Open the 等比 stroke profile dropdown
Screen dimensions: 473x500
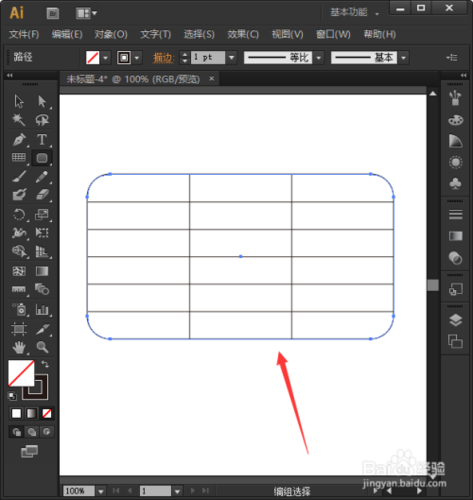click(319, 58)
